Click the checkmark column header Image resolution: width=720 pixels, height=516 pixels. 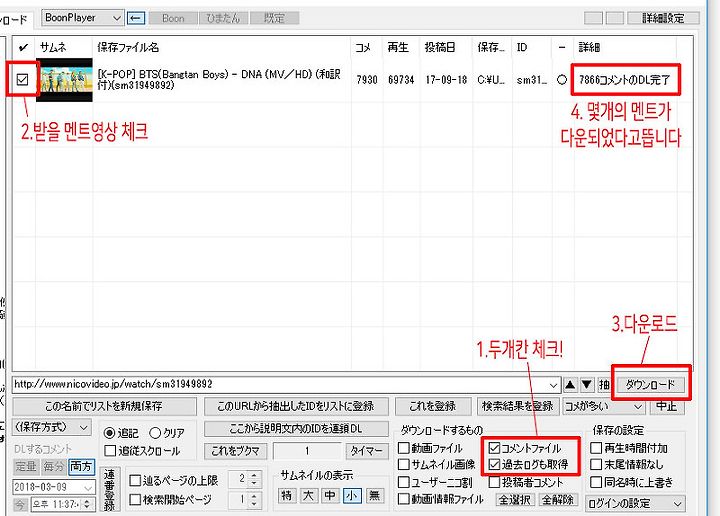(x=23, y=47)
